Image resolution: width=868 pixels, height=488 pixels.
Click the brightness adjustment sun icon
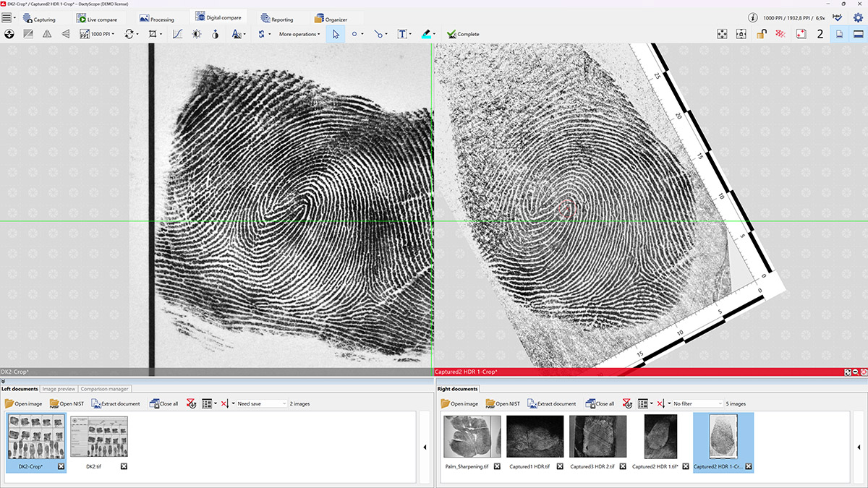click(197, 34)
